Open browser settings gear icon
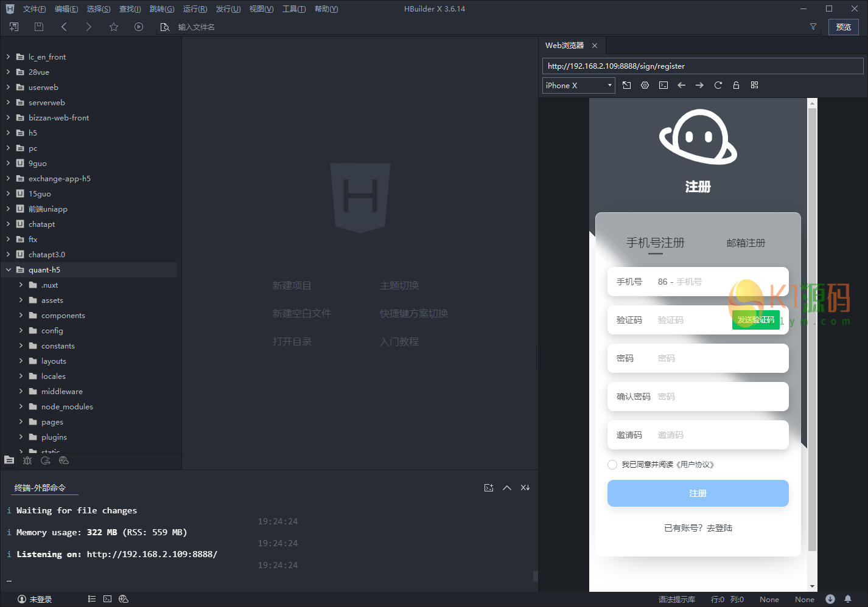The width and height of the screenshot is (868, 607). 645,85
